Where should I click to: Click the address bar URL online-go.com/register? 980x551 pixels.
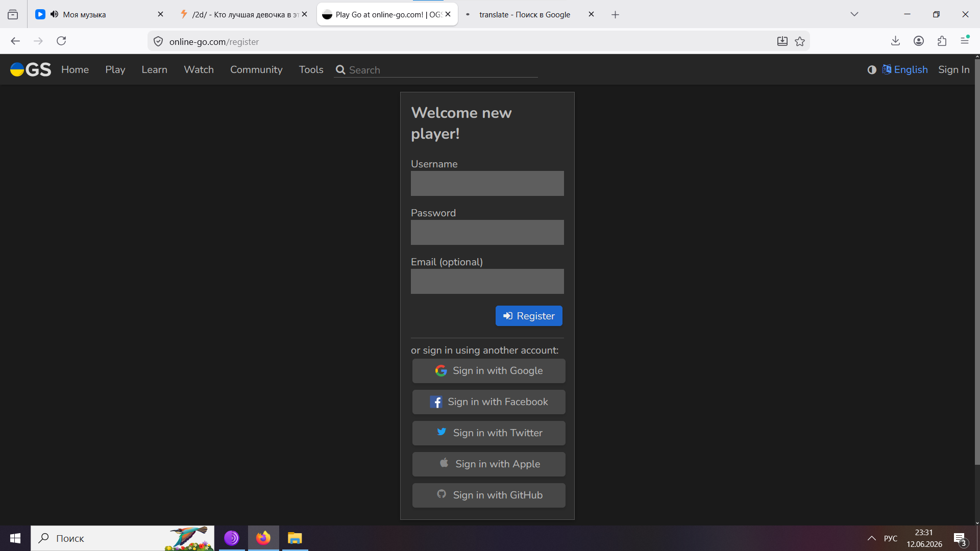tap(214, 42)
